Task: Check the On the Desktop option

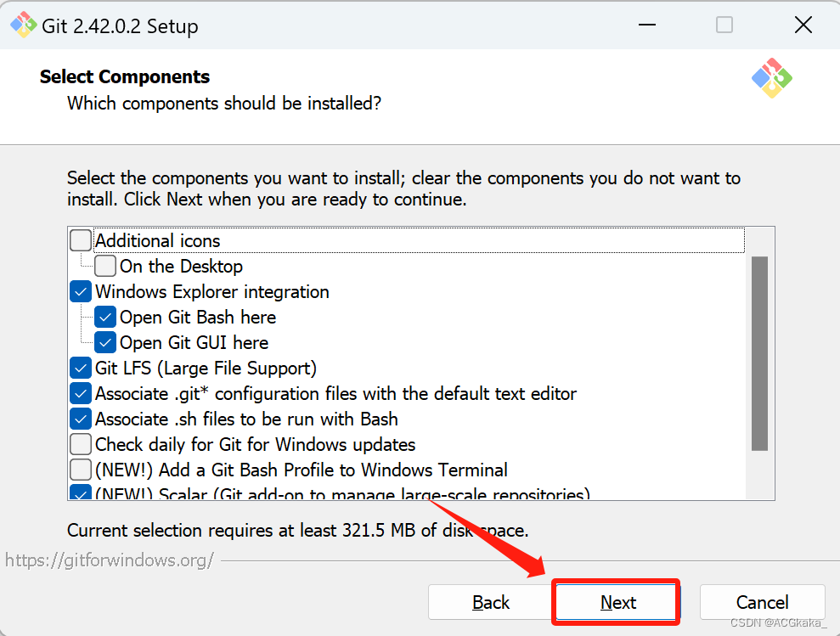Action: [105, 266]
